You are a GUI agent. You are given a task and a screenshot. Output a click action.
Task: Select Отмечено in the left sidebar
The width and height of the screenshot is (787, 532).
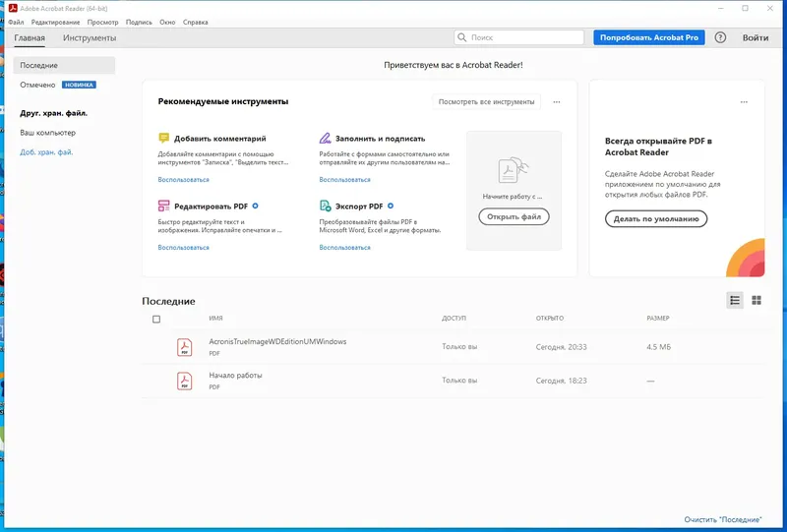coord(37,85)
